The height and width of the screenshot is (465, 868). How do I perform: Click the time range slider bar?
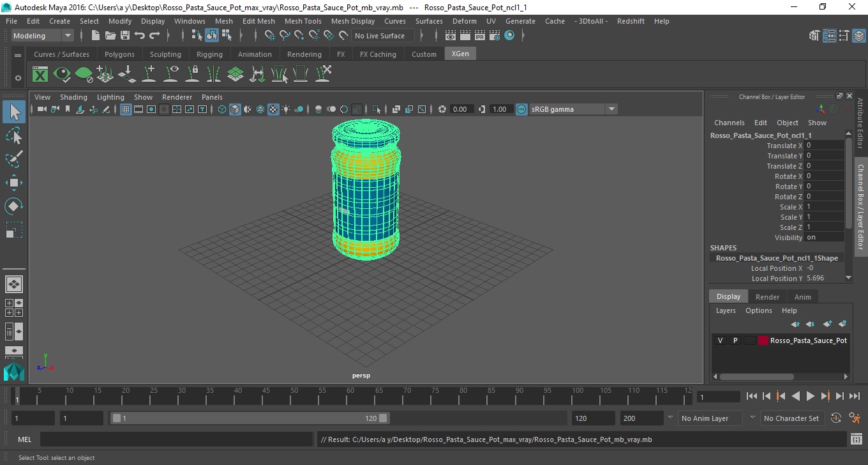click(250, 418)
